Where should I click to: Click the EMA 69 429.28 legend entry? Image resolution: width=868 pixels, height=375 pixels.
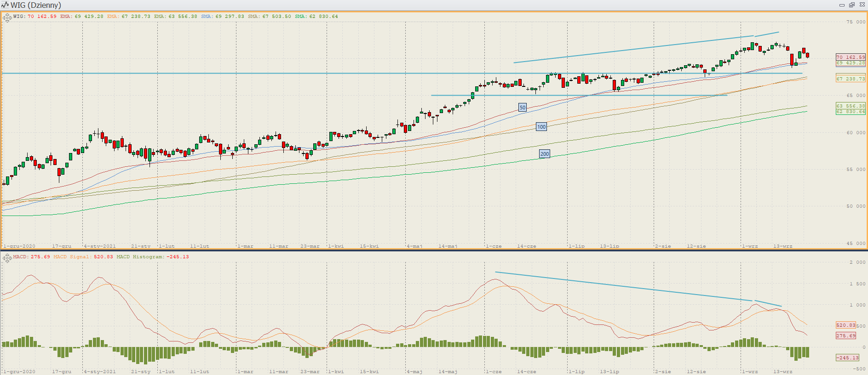coord(81,17)
